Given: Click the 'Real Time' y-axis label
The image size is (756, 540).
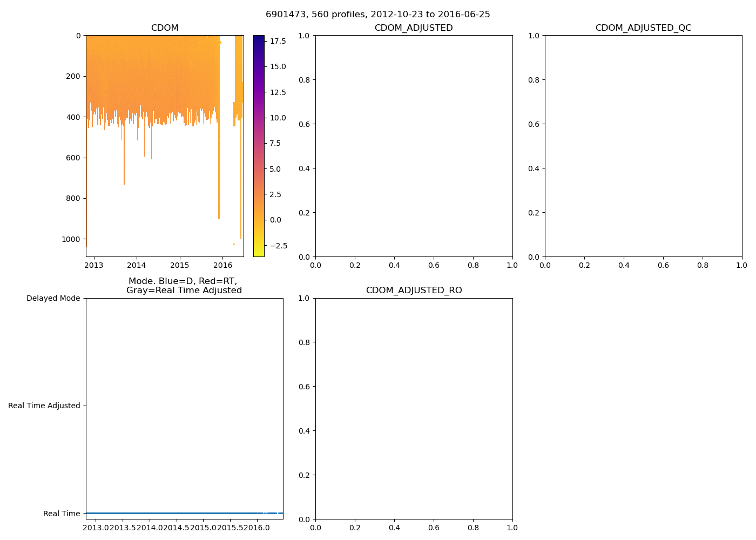Looking at the screenshot, I should click(62, 514).
